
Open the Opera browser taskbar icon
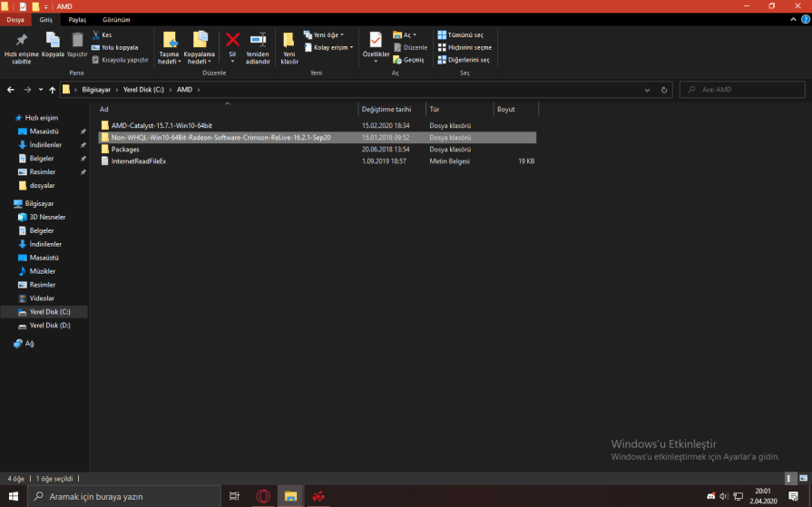click(x=263, y=496)
